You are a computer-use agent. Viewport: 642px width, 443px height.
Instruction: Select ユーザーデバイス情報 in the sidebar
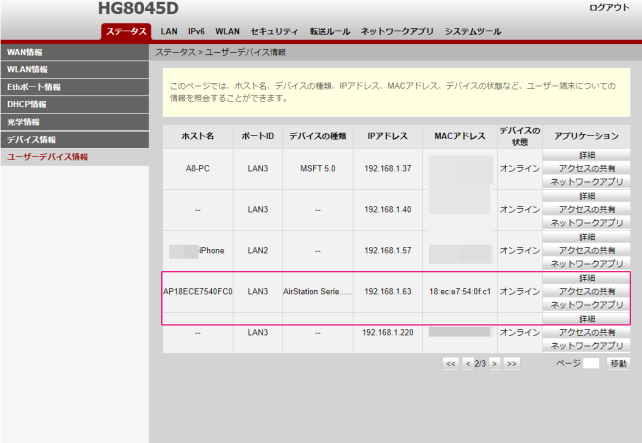pyautogui.click(x=75, y=157)
